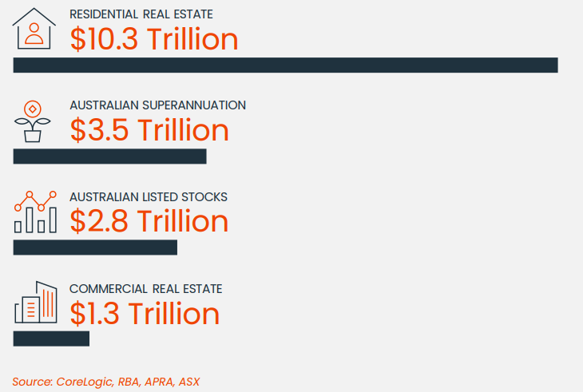583x392 pixels.
Task: Select the Australian Listed Stocks heading
Action: 149,197
